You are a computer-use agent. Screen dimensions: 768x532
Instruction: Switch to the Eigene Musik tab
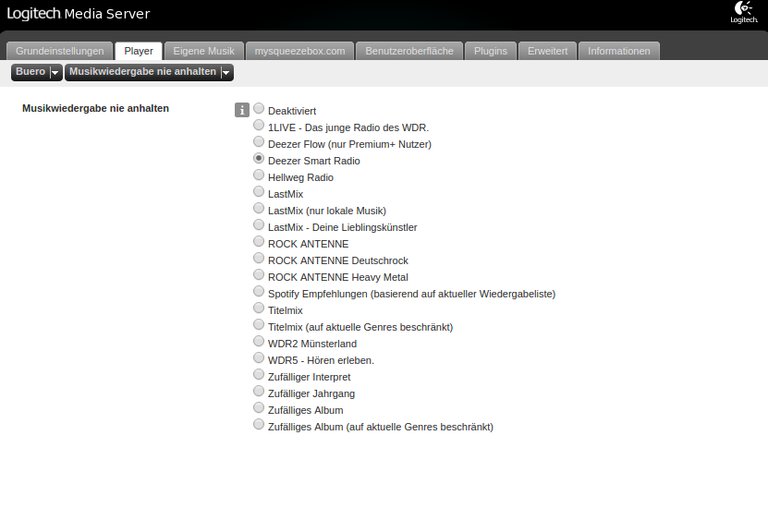(x=203, y=51)
